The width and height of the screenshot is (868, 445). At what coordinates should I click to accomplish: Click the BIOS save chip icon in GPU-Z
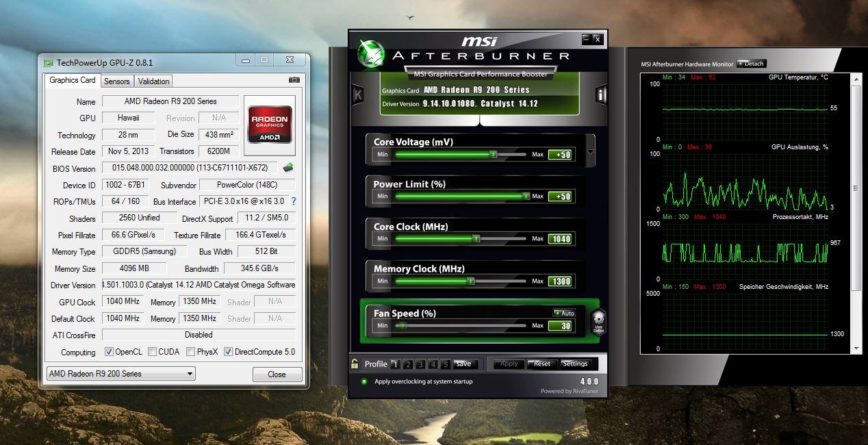288,168
